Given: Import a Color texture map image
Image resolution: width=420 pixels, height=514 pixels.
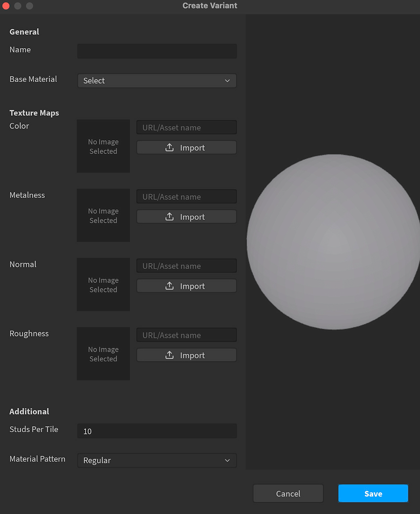Looking at the screenshot, I should pos(186,147).
